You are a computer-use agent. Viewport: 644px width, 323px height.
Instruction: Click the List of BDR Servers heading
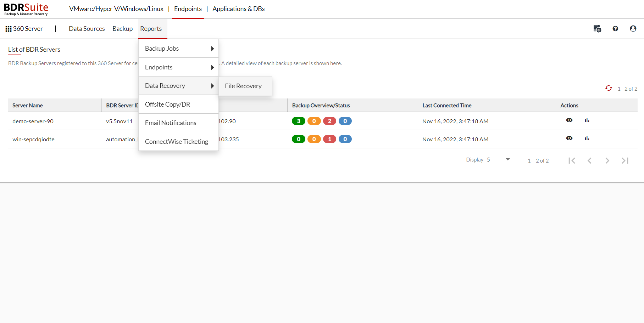pos(34,50)
